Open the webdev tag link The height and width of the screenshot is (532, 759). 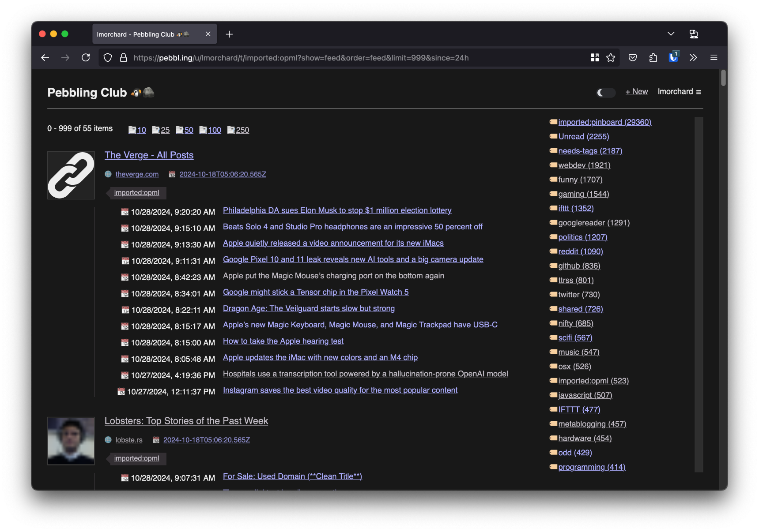tap(584, 165)
